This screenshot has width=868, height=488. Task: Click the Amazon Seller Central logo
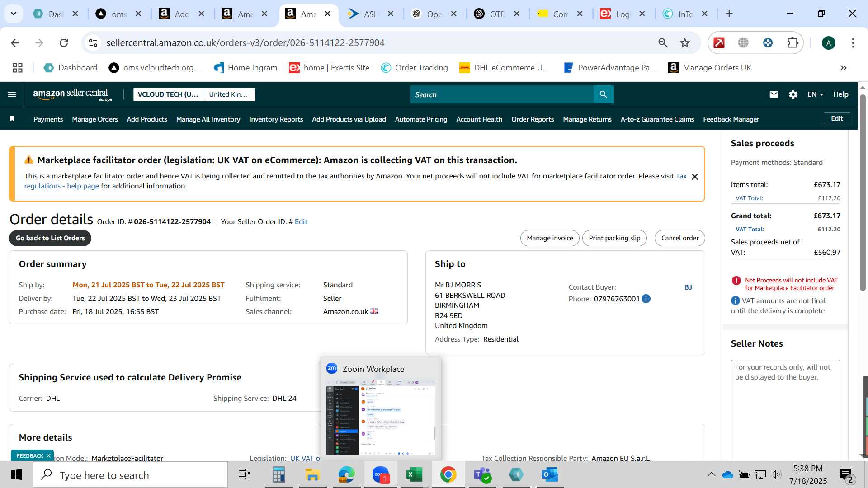[72, 94]
